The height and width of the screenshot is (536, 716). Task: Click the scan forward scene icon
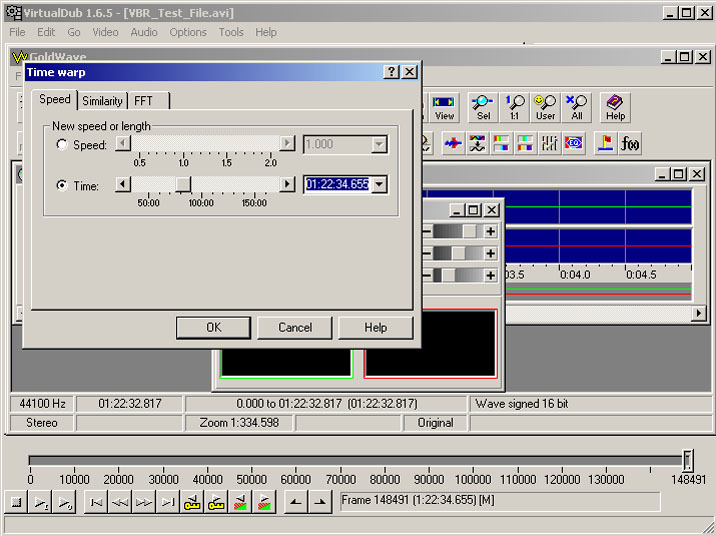[x=264, y=502]
